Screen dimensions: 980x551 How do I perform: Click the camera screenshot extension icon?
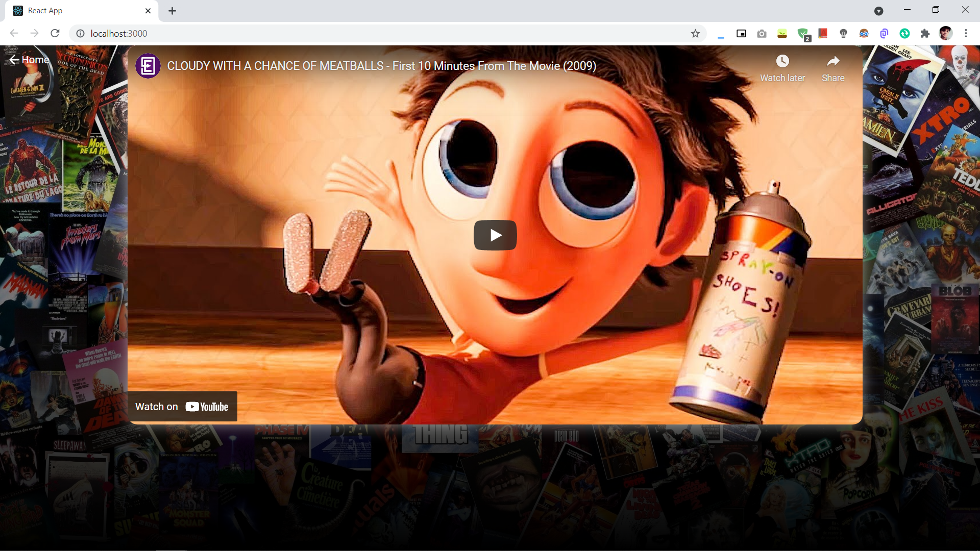[x=762, y=34]
